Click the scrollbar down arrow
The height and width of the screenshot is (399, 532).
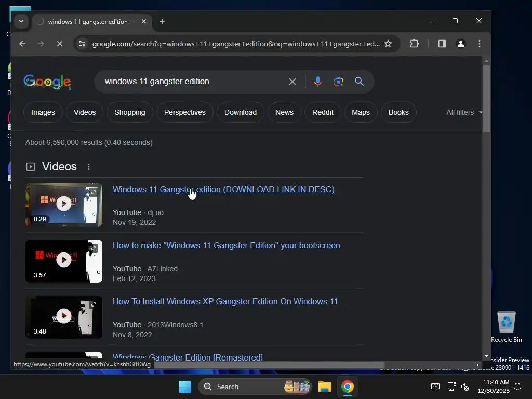coord(486,356)
